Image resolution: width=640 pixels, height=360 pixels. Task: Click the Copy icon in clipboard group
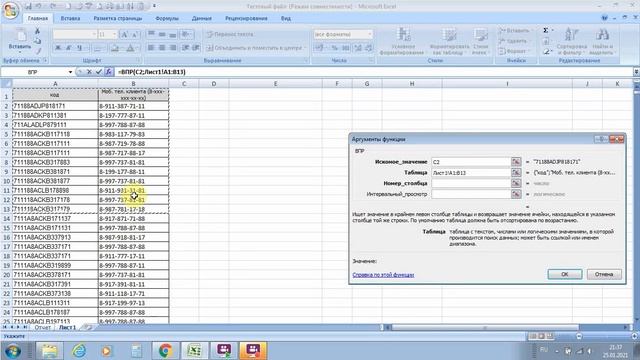37,41
